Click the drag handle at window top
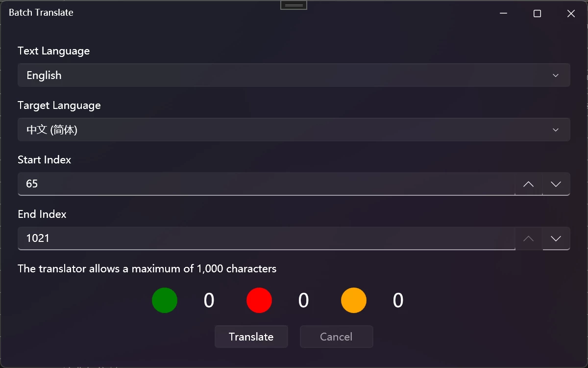588x368 pixels. 294,5
